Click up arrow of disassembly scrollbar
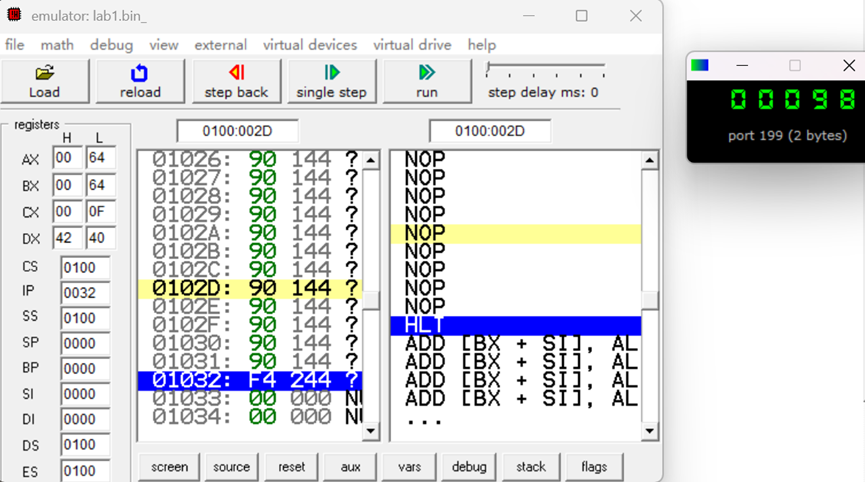The height and width of the screenshot is (482, 865). coord(649,160)
